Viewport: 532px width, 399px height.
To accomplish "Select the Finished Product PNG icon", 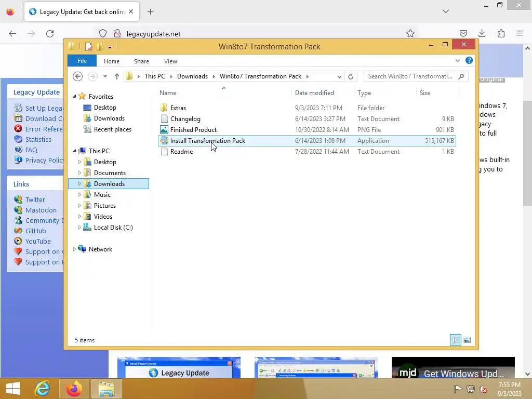I will [x=164, y=129].
